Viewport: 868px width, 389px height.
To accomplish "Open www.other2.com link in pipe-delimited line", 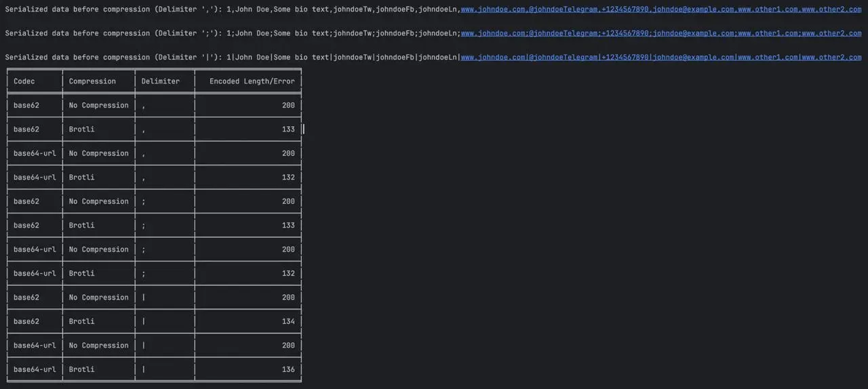I will (x=831, y=57).
